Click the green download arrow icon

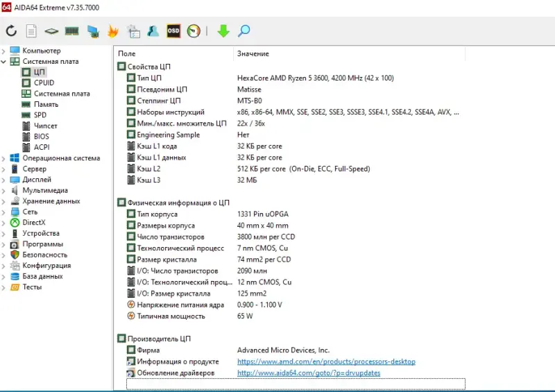pos(223,31)
